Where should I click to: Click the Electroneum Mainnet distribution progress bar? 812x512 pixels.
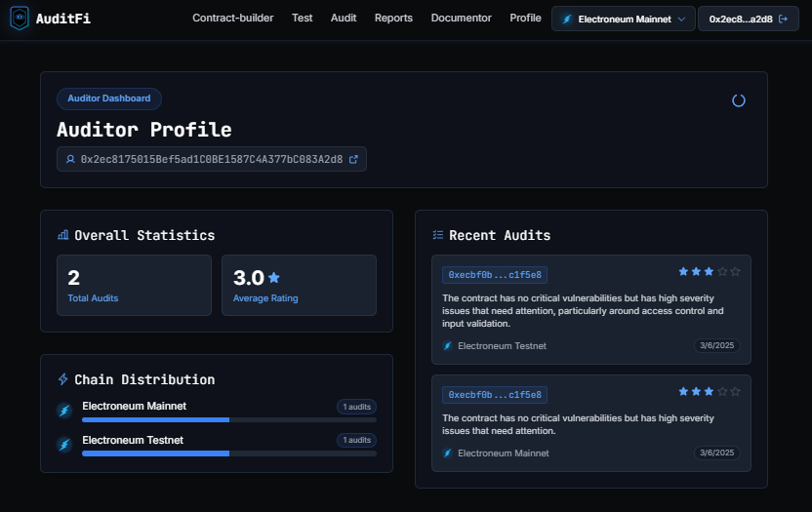click(x=229, y=420)
